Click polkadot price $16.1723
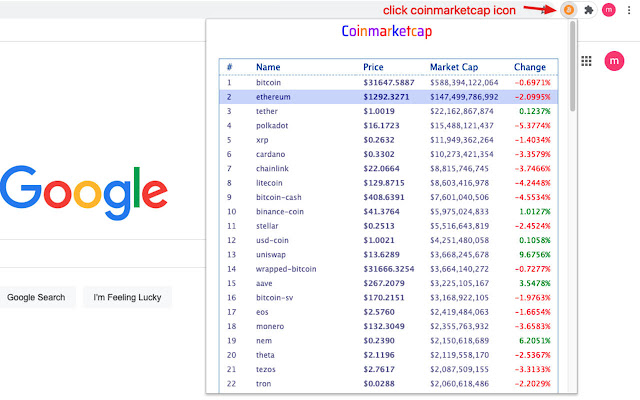 pyautogui.click(x=381, y=125)
